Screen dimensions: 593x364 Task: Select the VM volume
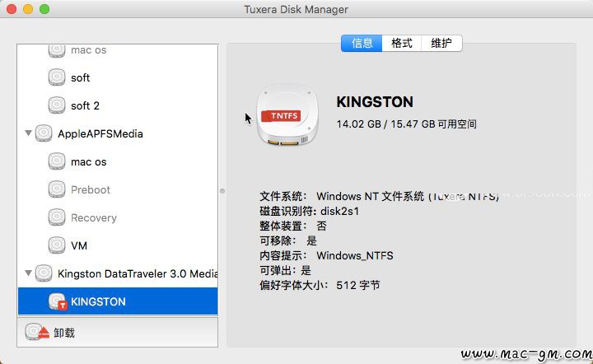point(118,245)
